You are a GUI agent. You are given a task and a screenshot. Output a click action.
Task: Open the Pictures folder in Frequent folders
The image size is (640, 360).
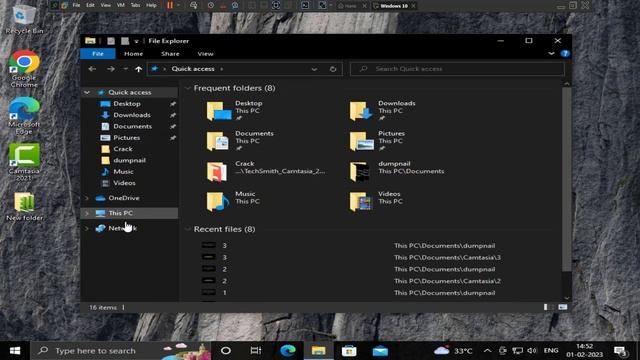coord(377,141)
